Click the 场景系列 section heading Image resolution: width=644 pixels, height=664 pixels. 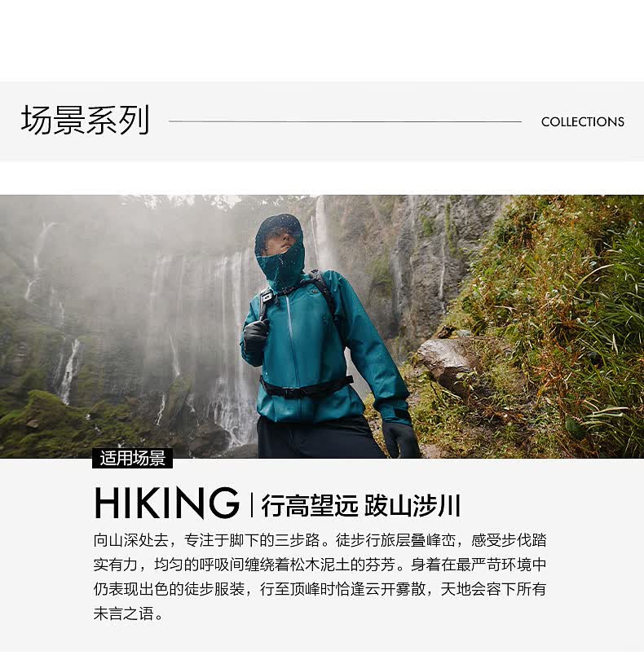coord(85,121)
